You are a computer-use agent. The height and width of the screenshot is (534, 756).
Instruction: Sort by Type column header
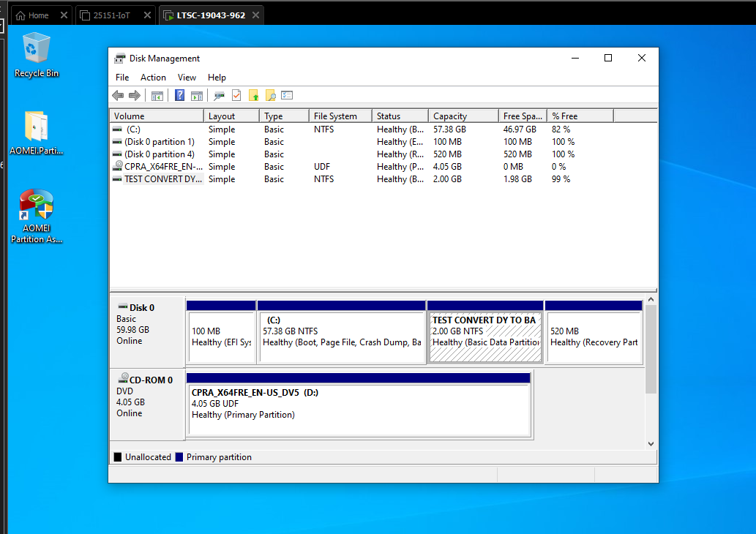click(x=285, y=116)
